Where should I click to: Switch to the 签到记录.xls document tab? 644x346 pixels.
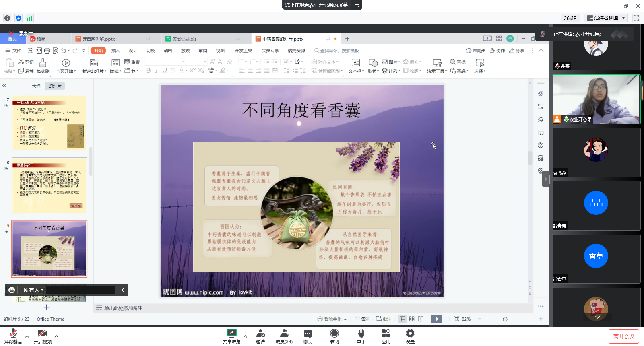tap(184, 39)
